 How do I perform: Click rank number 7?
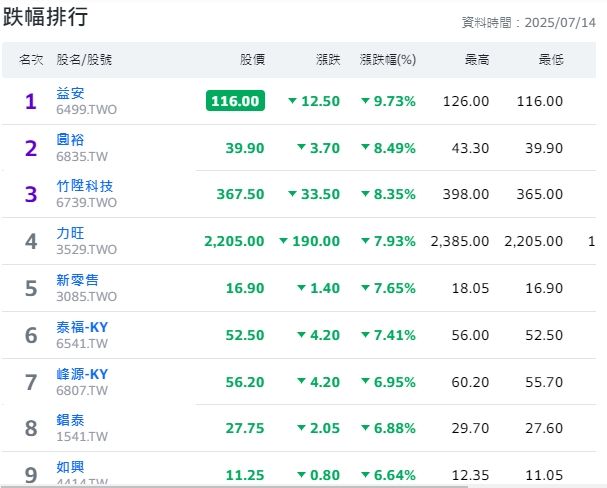point(31,382)
